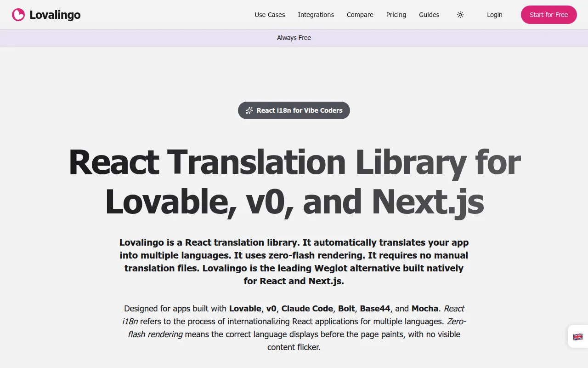Open the Use Cases menu
588x368 pixels.
coord(270,15)
